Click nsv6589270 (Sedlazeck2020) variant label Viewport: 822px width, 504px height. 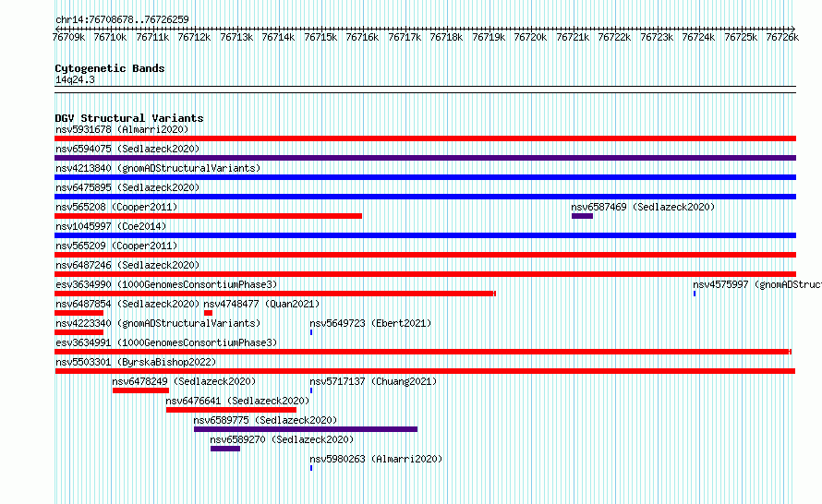pyautogui.click(x=282, y=439)
